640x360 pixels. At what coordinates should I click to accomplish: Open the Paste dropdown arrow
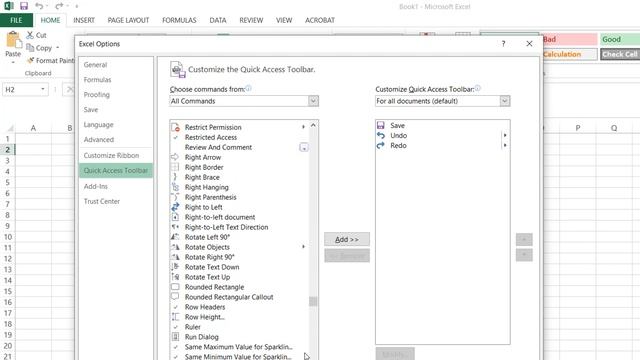click(x=13, y=62)
